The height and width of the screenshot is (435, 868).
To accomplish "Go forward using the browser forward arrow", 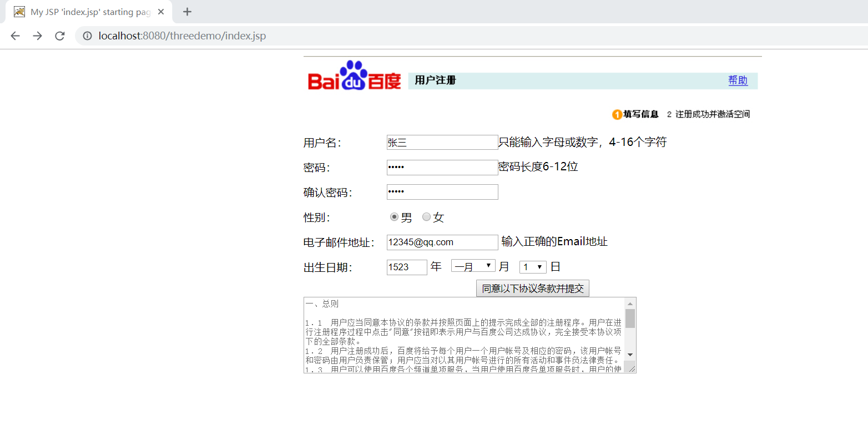I will click(37, 36).
